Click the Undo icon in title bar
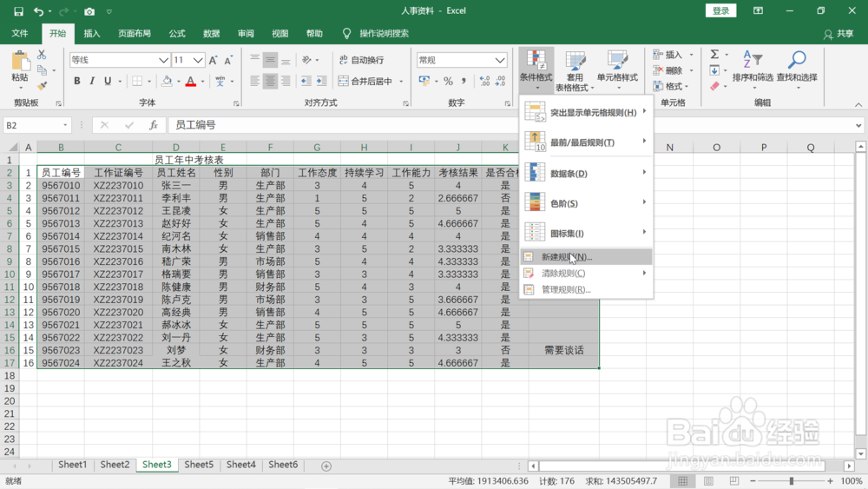Screen dimensions: 868x489 pyautogui.click(x=38, y=11)
